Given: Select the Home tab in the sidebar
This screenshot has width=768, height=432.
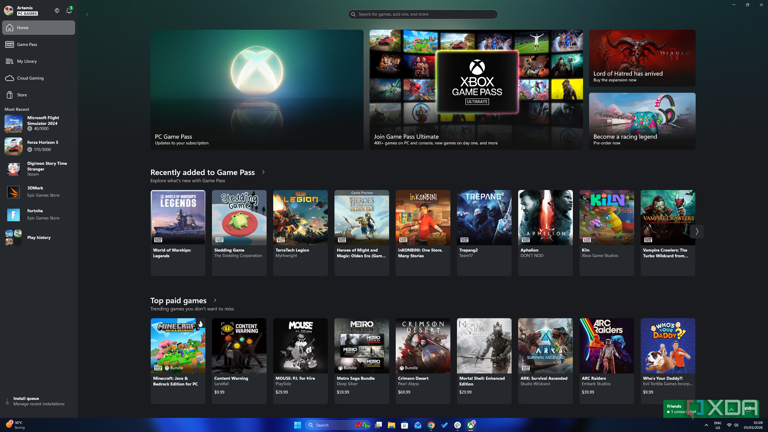Looking at the screenshot, I should (x=38, y=27).
